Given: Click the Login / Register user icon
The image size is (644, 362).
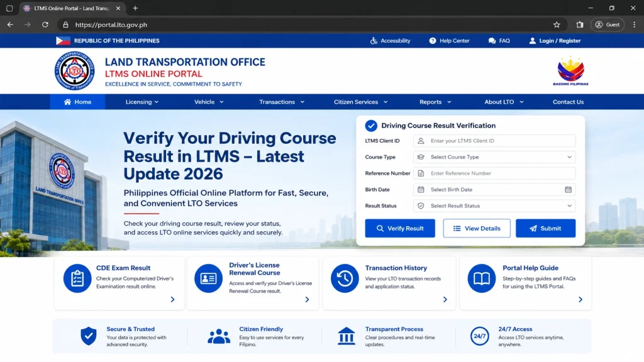Looking at the screenshot, I should coord(532,41).
